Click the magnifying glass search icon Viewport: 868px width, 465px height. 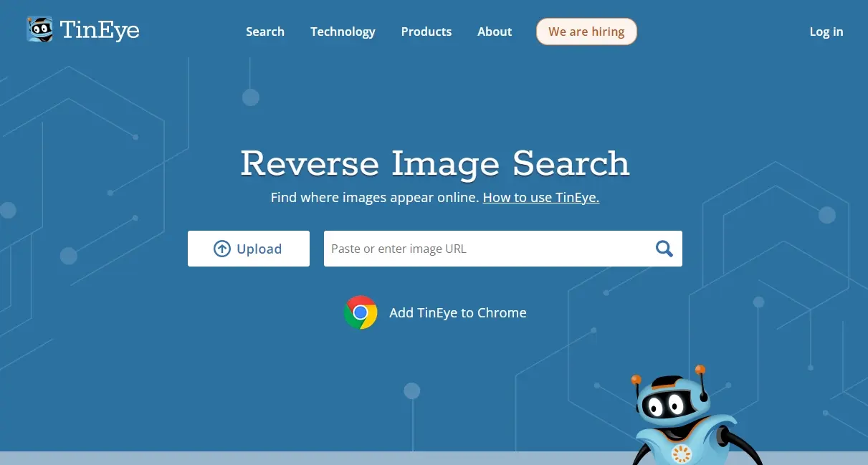pyautogui.click(x=664, y=249)
